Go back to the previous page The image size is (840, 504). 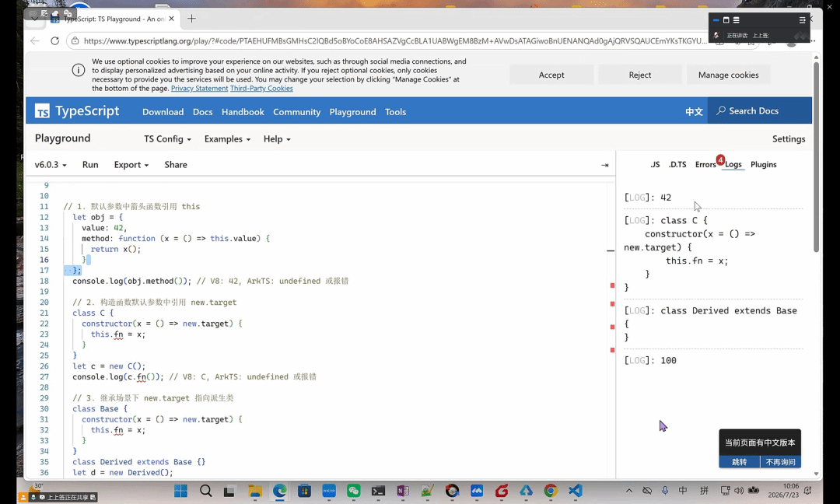point(35,40)
